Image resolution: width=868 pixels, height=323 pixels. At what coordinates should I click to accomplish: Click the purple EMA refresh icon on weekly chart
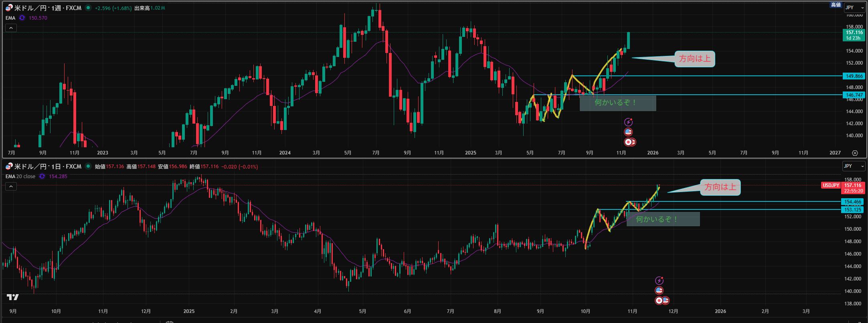coord(22,18)
